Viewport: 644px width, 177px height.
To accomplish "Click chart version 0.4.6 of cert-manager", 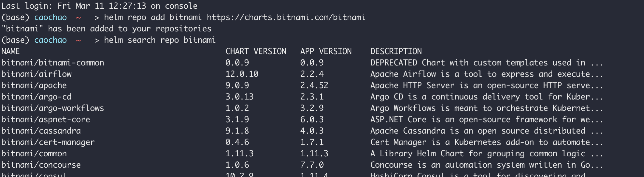I will point(237,142).
